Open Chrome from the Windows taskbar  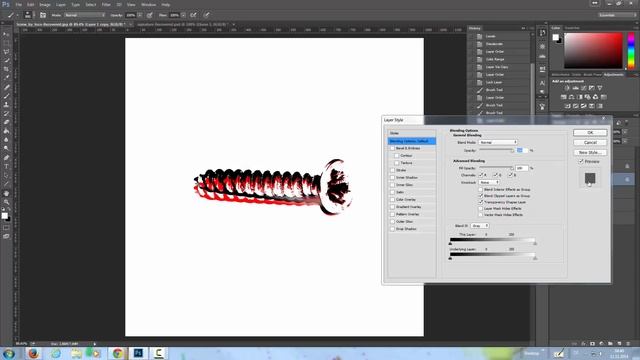pyautogui.click(x=118, y=353)
